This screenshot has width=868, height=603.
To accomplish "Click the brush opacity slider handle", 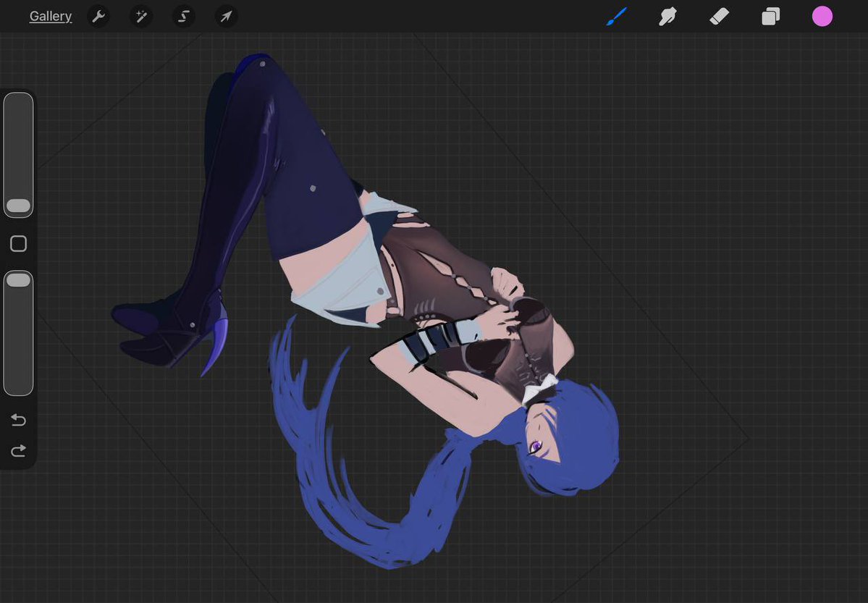I will click(x=18, y=279).
